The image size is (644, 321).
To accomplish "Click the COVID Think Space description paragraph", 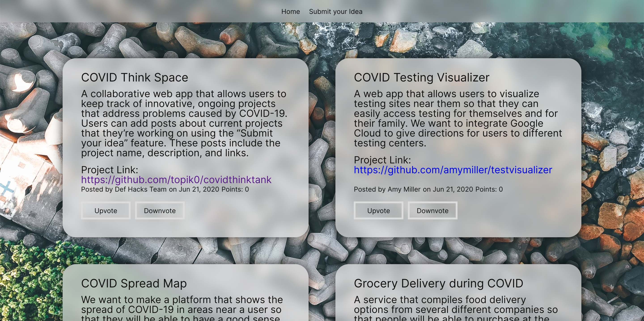I will 184,123.
